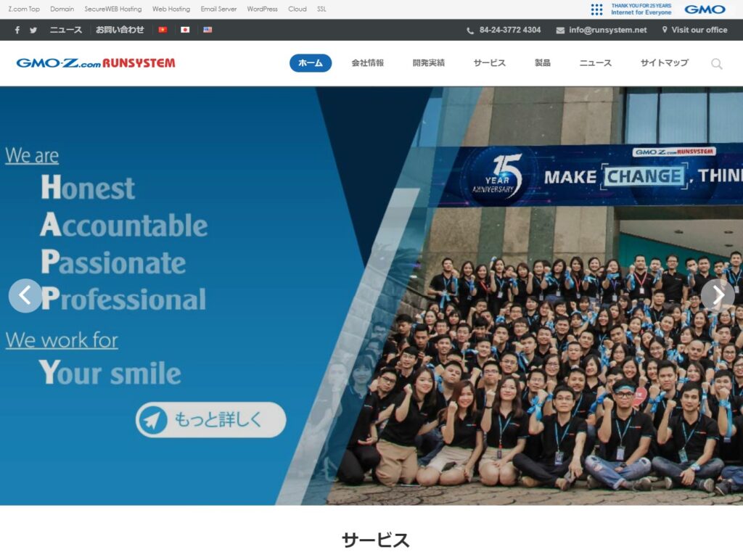
Task: Open the 開発実績 menu
Action: (x=428, y=63)
